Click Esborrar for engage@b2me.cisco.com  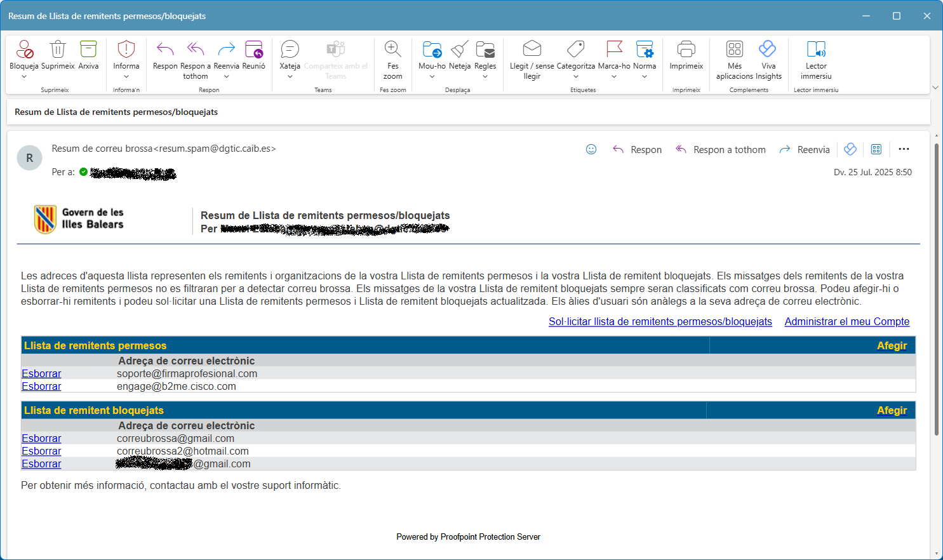(41, 387)
